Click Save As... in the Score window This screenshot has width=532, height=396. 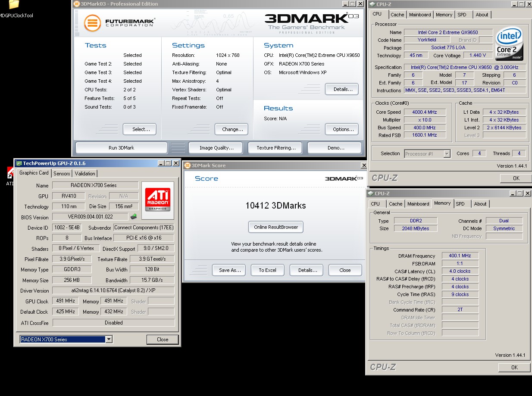(229, 270)
